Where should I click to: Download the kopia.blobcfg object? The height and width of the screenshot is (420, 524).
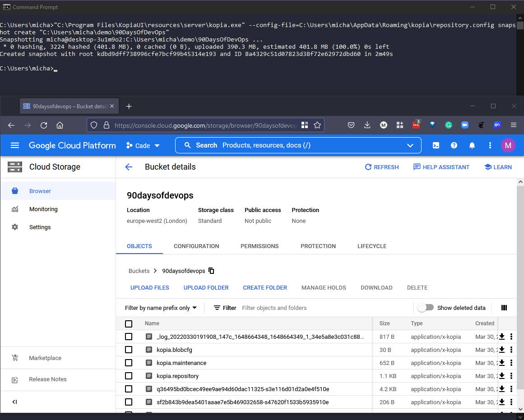coord(501,350)
